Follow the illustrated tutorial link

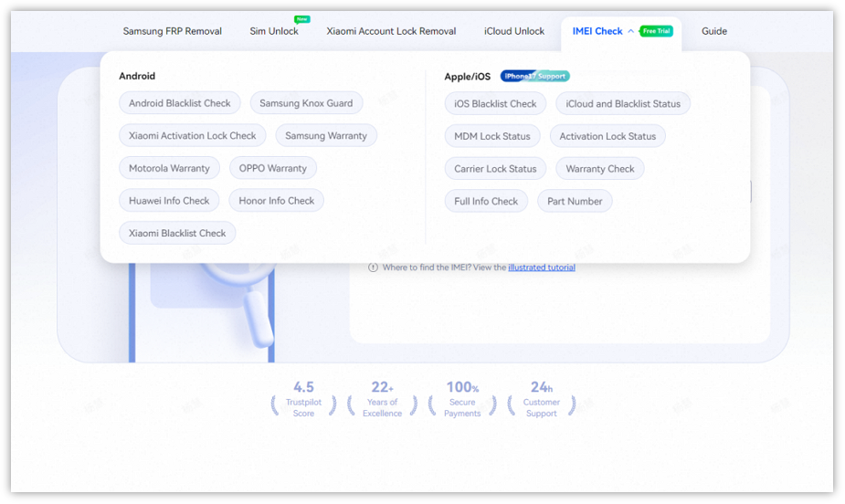[542, 268]
